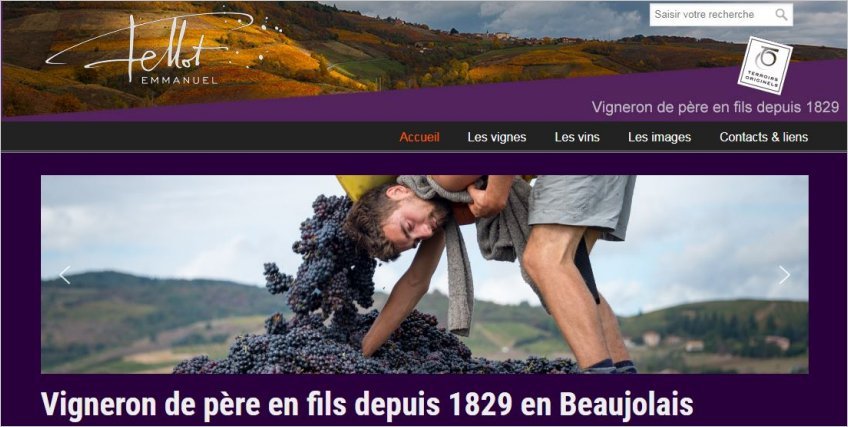
Task: Advance carousel with right arrow
Action: tap(784, 275)
